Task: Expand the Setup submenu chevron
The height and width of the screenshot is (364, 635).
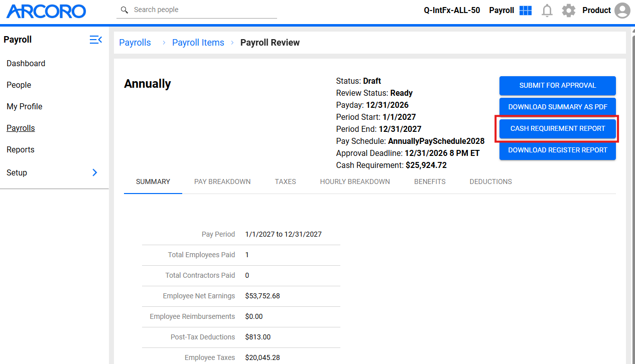Action: click(95, 172)
